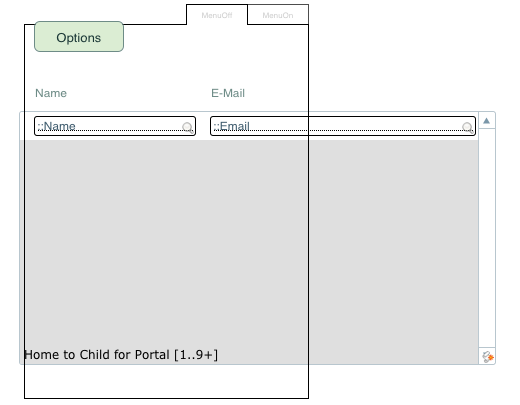Click the Email field's magnifier search icon

pyautogui.click(x=468, y=127)
